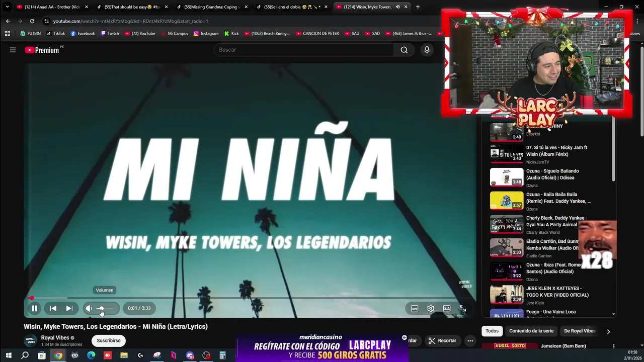Switch to That should be easy tab
Viewport: 644px width, 362px height.
tap(132, 7)
